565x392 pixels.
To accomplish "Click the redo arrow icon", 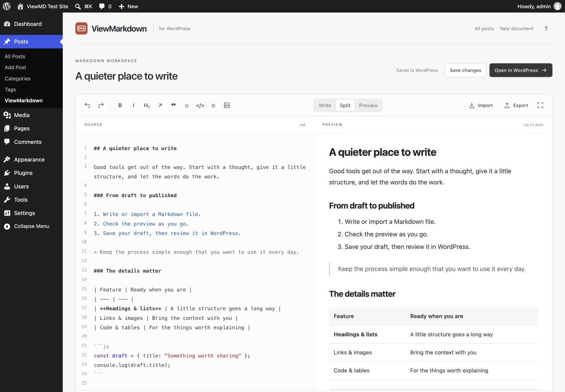I will (101, 105).
